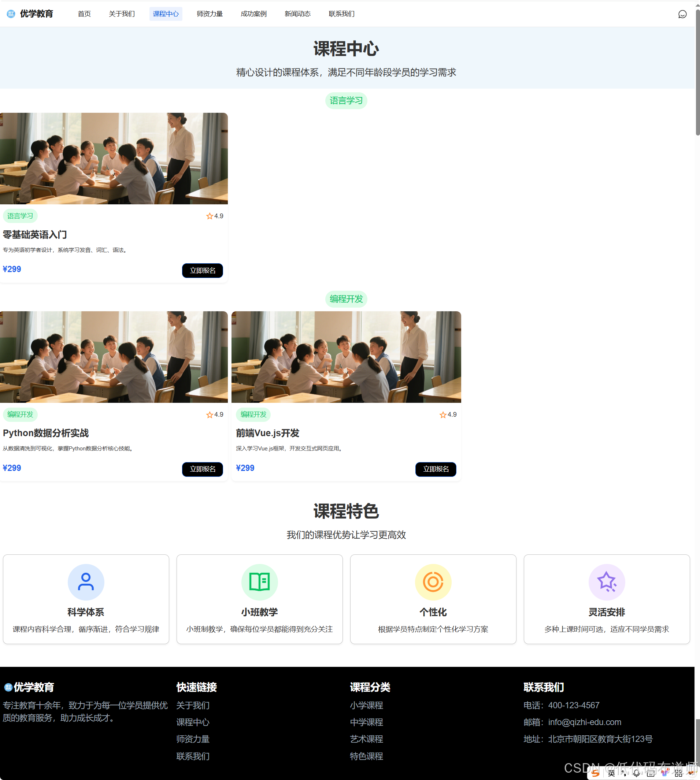Viewport: 700px width, 780px height.
Task: Click the page vertical scrollbar thumb
Action: tap(697, 72)
